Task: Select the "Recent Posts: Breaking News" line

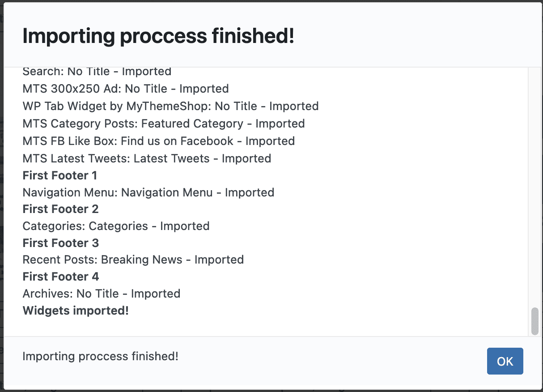Action: pos(133,260)
